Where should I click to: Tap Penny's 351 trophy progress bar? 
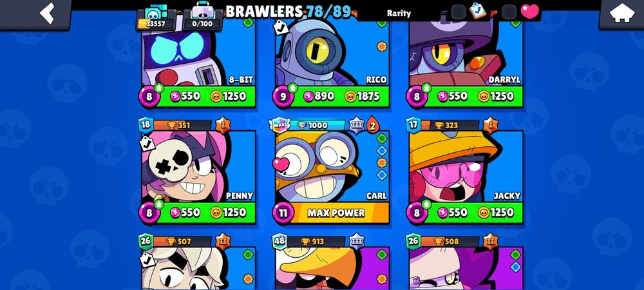click(183, 125)
